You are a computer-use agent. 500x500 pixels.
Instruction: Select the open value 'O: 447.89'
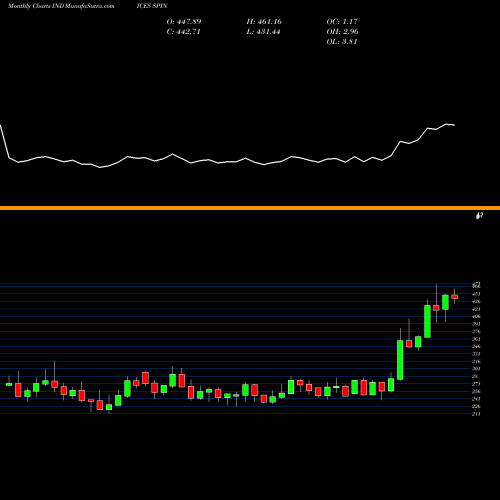[x=184, y=22]
